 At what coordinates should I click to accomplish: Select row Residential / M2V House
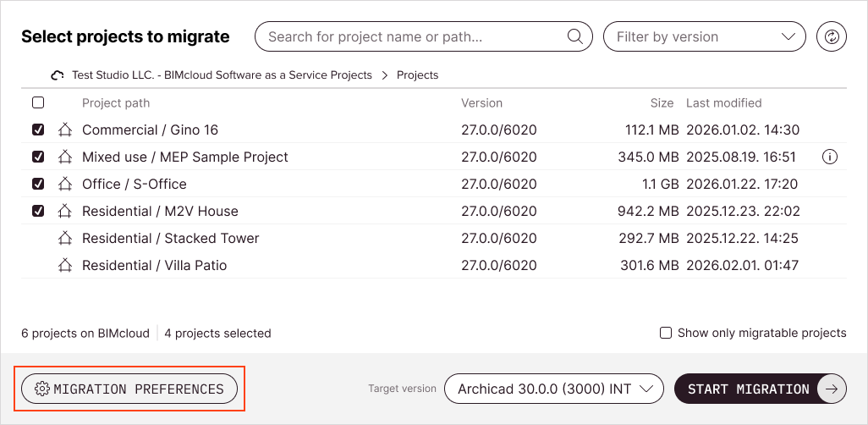(433, 212)
